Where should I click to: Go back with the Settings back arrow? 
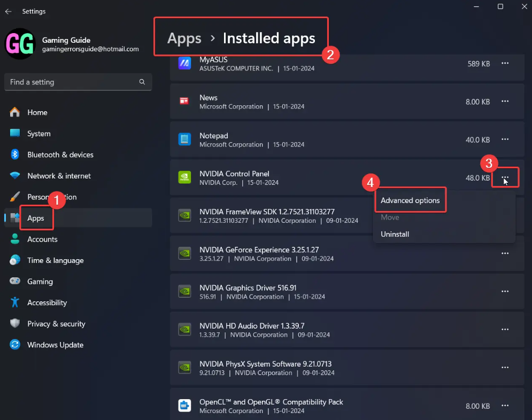point(9,12)
